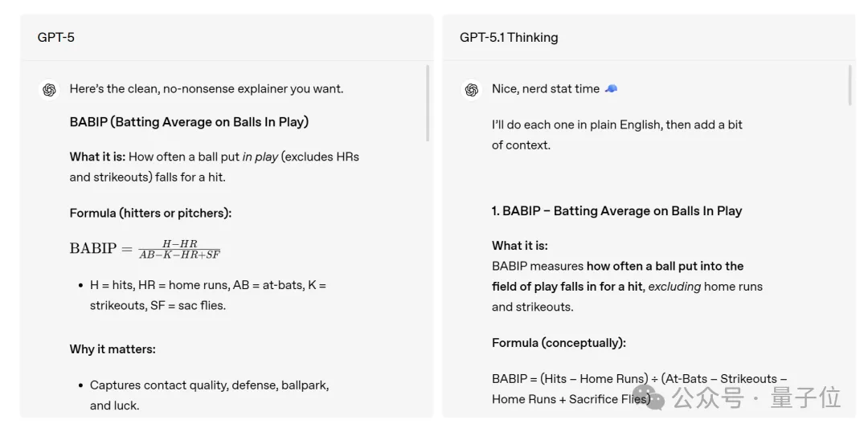Viewport: 868px width, 432px height.
Task: Click the WeChat watermark icon
Action: [x=654, y=397]
